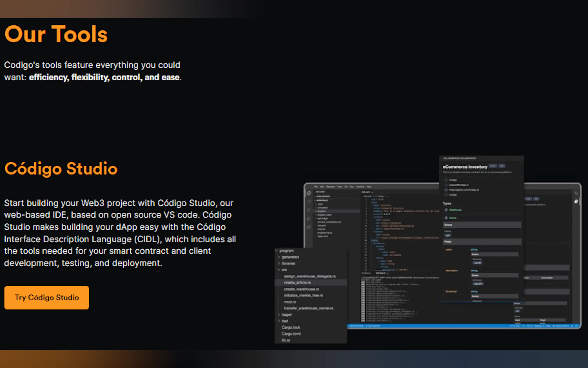Image resolution: width=588 pixels, height=368 pixels.
Task: Click the Explorer icon in IDE sidebar
Action: click(309, 193)
